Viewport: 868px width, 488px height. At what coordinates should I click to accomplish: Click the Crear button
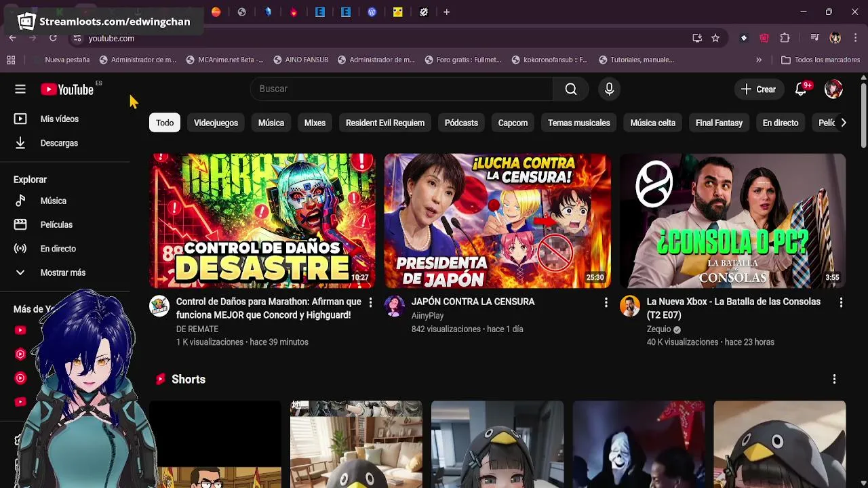tap(758, 89)
